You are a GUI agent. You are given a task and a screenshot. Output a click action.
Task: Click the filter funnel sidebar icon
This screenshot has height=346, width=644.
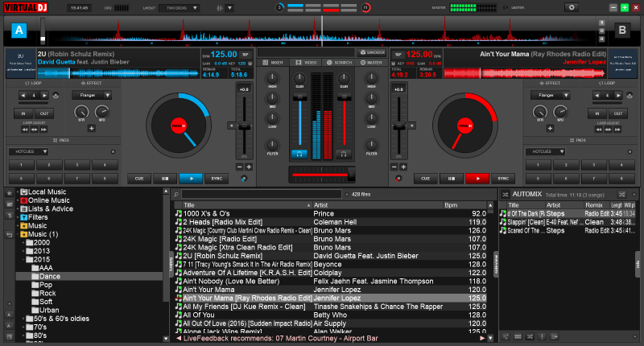[10, 215]
